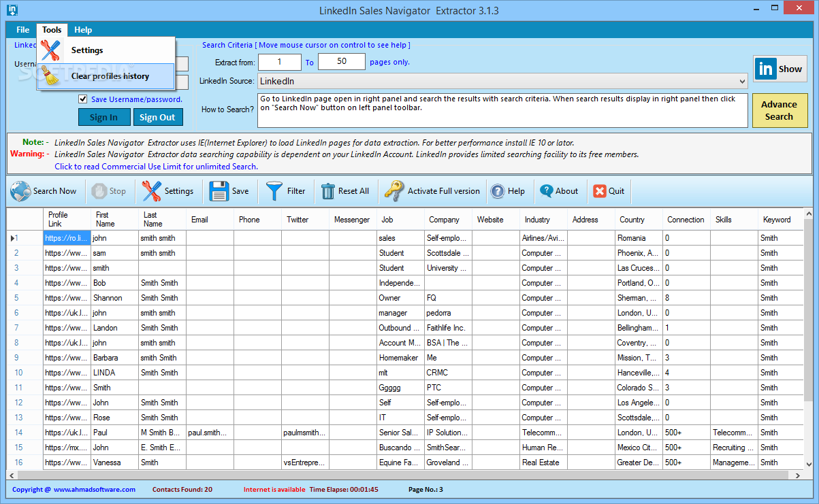Click first name cell 'Barbara'
The width and height of the screenshot is (819, 504).
tap(114, 358)
